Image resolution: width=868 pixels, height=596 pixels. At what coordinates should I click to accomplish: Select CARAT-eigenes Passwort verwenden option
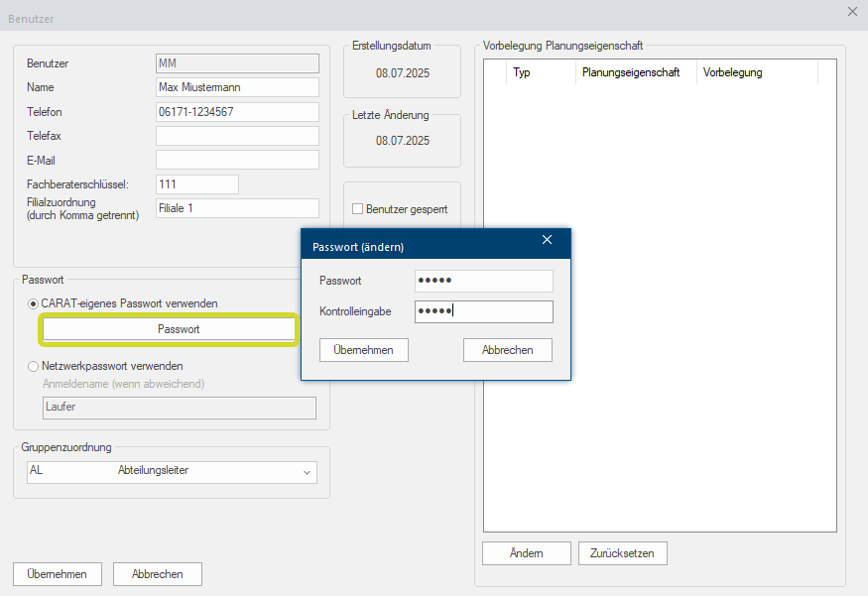(x=35, y=303)
